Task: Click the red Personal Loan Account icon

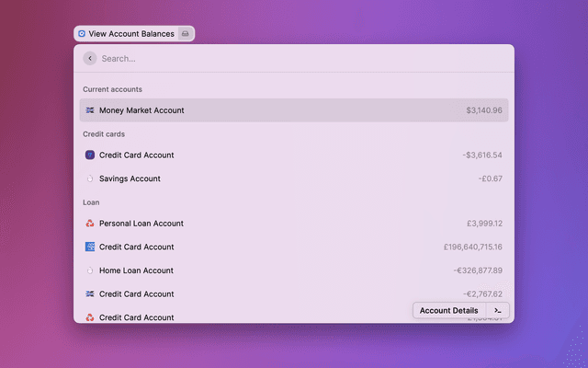Action: [90, 224]
